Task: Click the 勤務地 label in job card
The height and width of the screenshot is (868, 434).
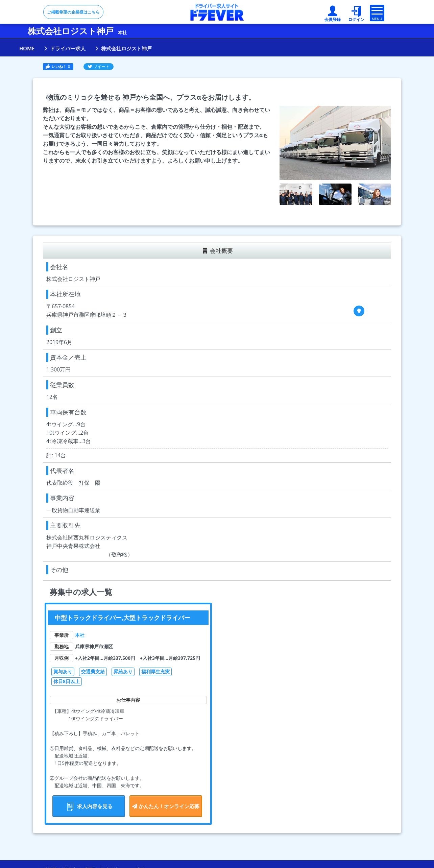Action: 62,647
